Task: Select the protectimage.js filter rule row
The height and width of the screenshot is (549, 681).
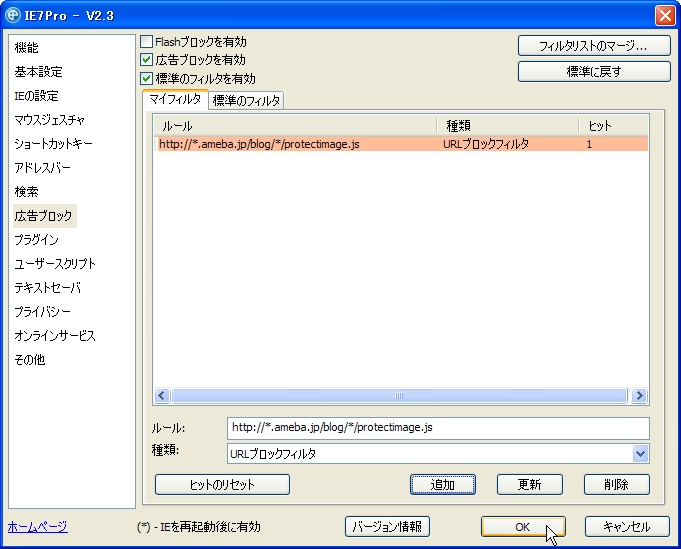Action: pyautogui.click(x=402, y=144)
